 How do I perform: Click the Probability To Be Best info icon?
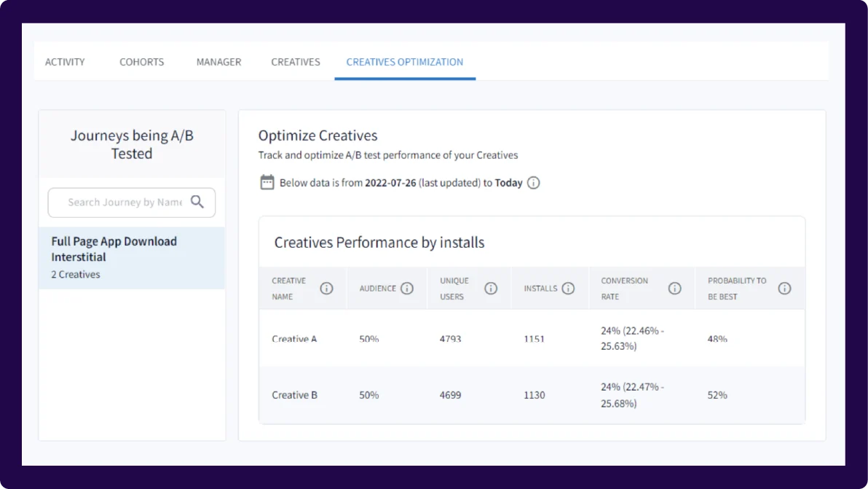point(785,288)
